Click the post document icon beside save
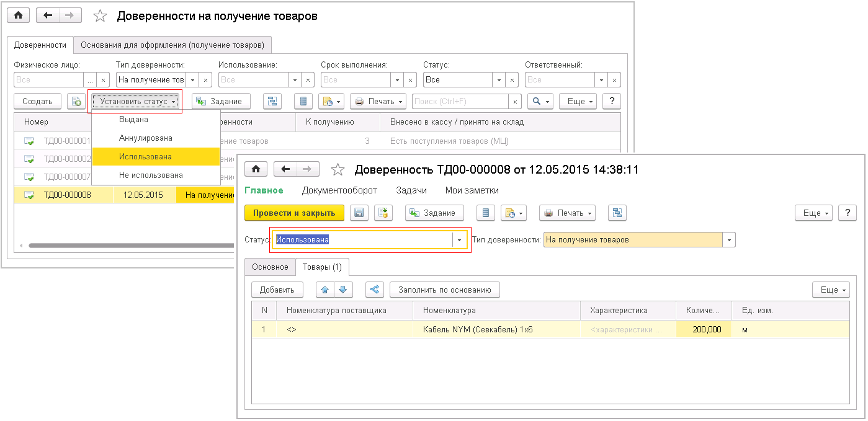This screenshot has height=421, width=868. (383, 213)
